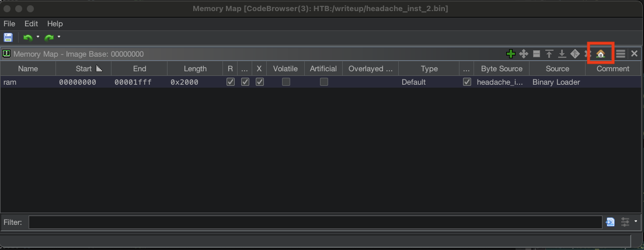The width and height of the screenshot is (644, 250).
Task: Click the Set Image Base house icon
Action: click(600, 54)
